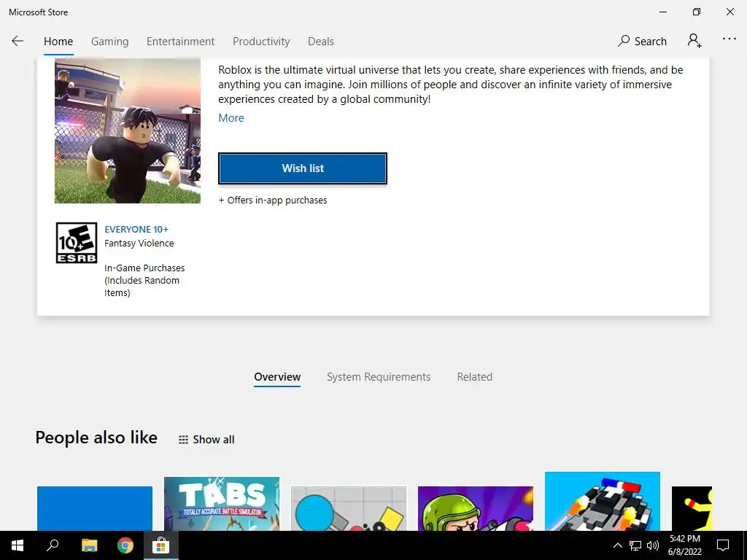747x560 pixels.
Task: Open the See more ellipsis menu
Action: tap(729, 39)
